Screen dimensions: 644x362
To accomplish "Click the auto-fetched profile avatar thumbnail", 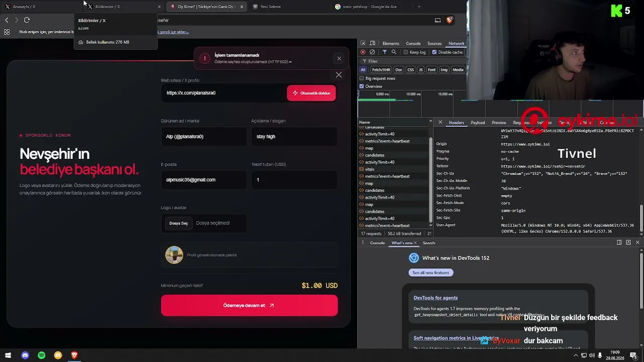I will (x=174, y=255).
